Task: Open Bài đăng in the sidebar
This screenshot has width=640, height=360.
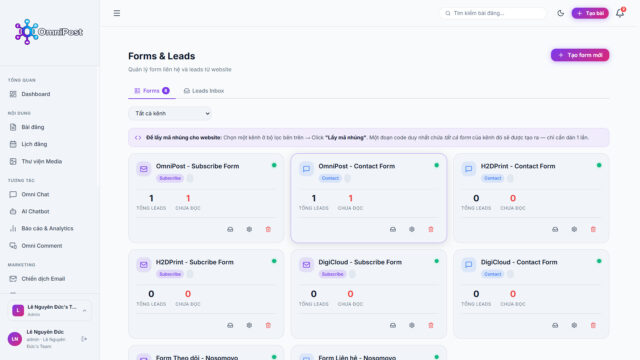Action: (50, 127)
